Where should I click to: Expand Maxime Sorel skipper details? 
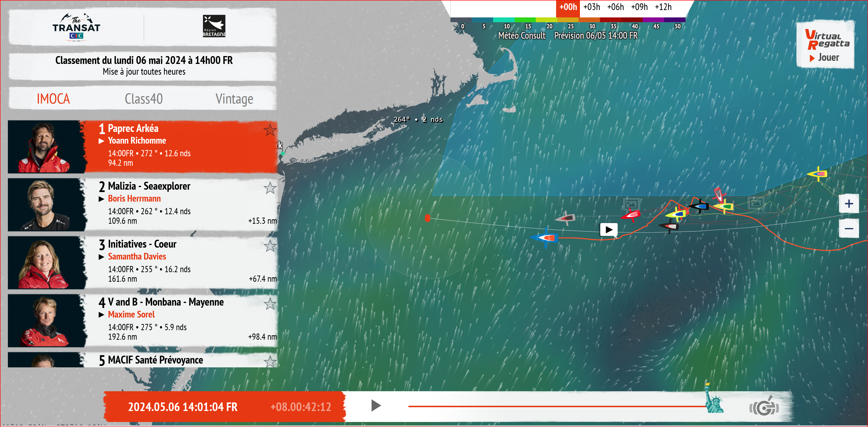pyautogui.click(x=101, y=315)
